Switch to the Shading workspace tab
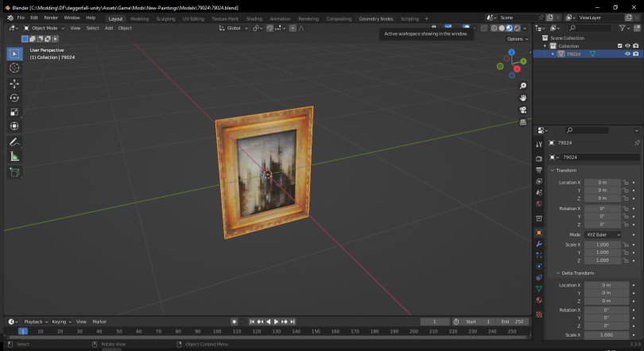Screen dimensions: 644x351 254,18
